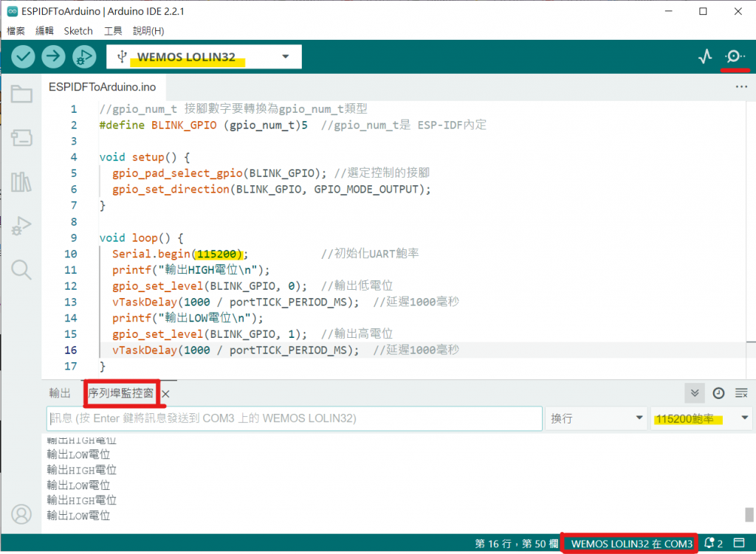This screenshot has height=554, width=756.
Task: Click the Verify sketch checkmark button
Action: 23,57
